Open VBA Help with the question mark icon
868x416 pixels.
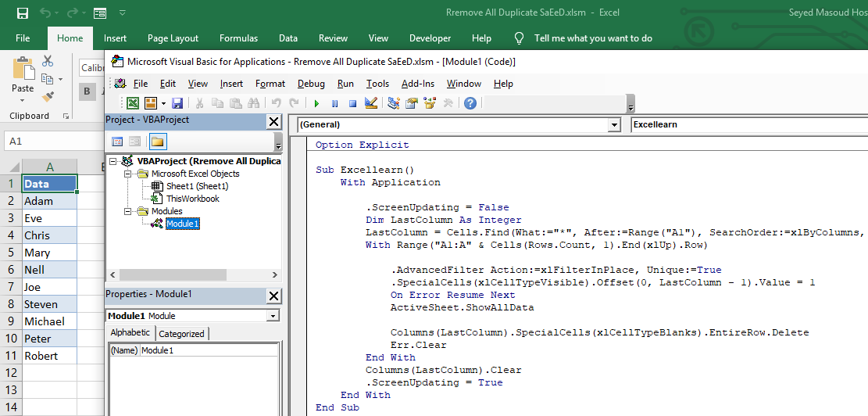[x=470, y=103]
